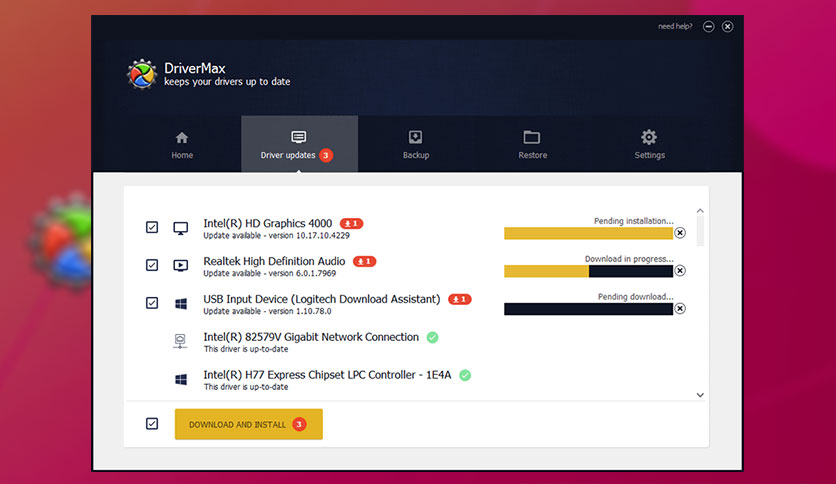This screenshot has height=484, width=836.
Task: Select Intel(R) H77 Express Chipset LPC Controller name
Action: tap(327, 375)
